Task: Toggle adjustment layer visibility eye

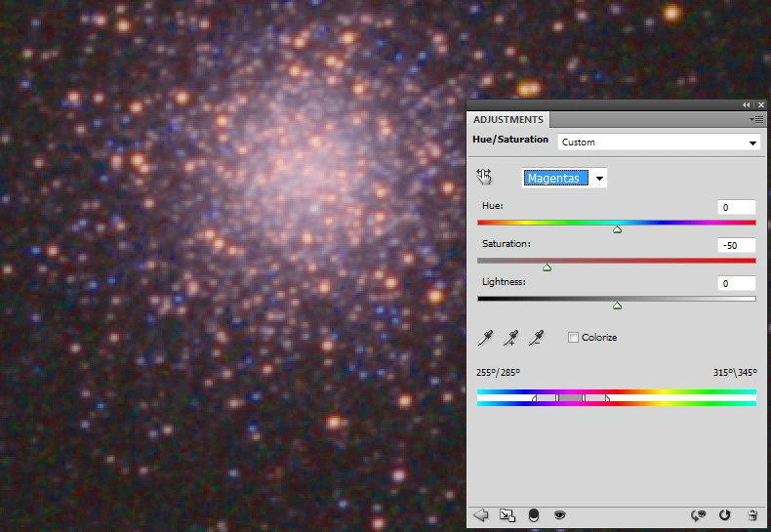Action: click(560, 514)
